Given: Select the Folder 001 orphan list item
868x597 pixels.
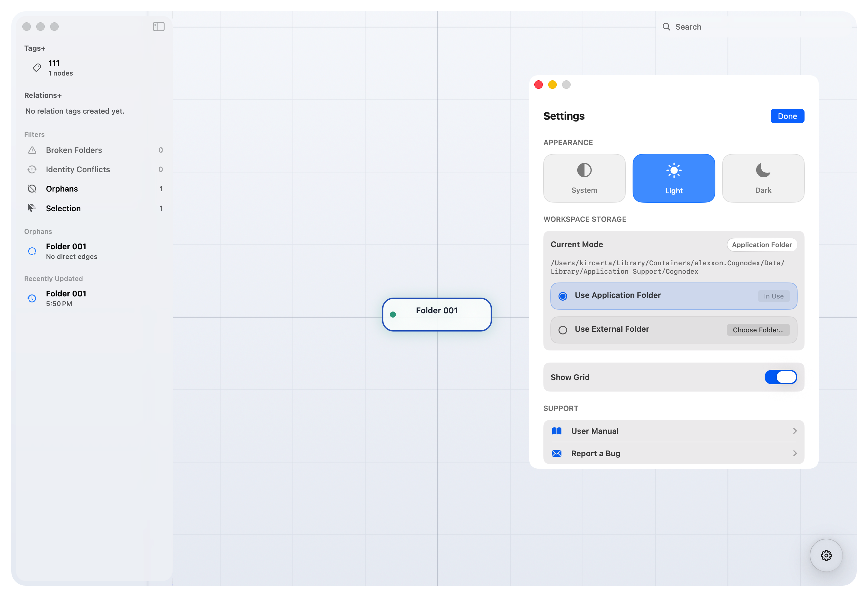Looking at the screenshot, I should click(x=66, y=251).
